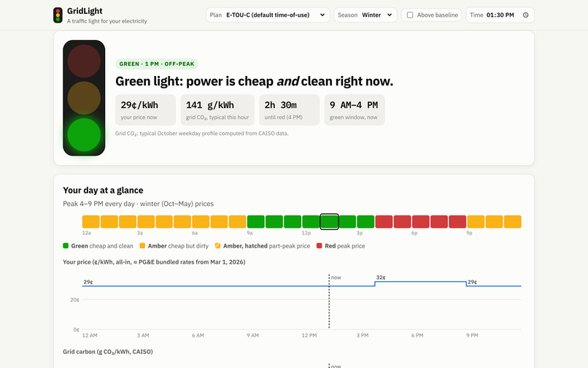The width and height of the screenshot is (588, 368).
Task: Select the 141 g/kWh grid CO₂ card
Action: [217, 110]
